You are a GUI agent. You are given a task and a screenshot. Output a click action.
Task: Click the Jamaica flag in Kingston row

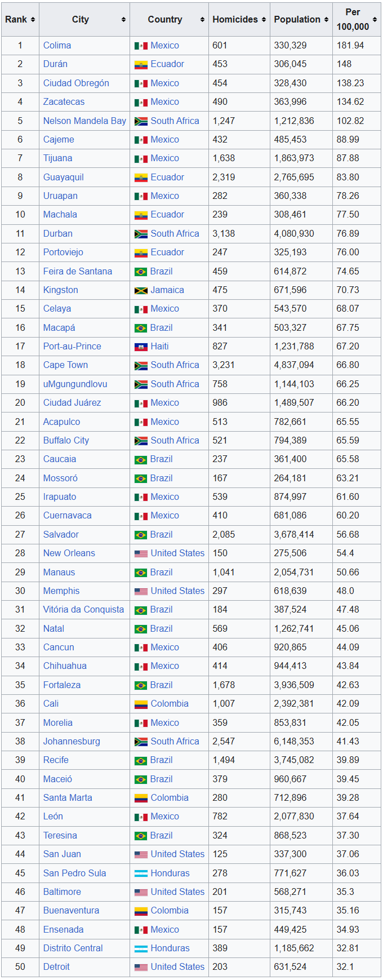click(x=141, y=290)
